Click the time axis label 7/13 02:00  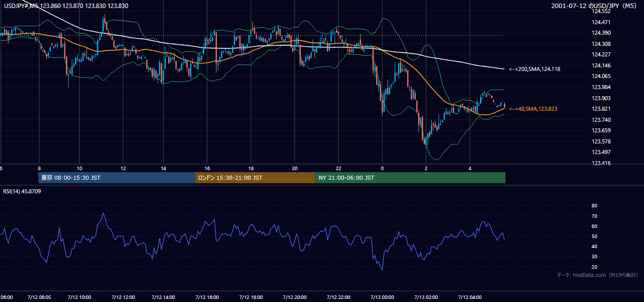(426, 297)
